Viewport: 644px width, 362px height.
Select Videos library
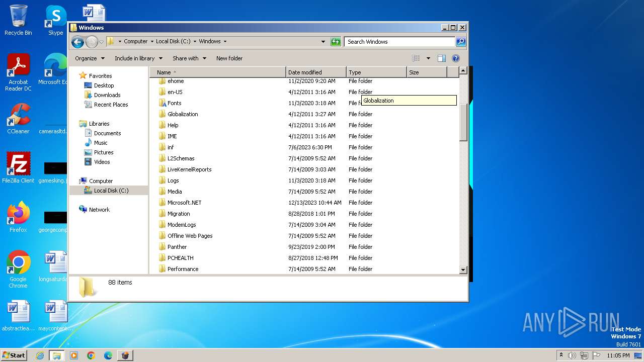102,162
